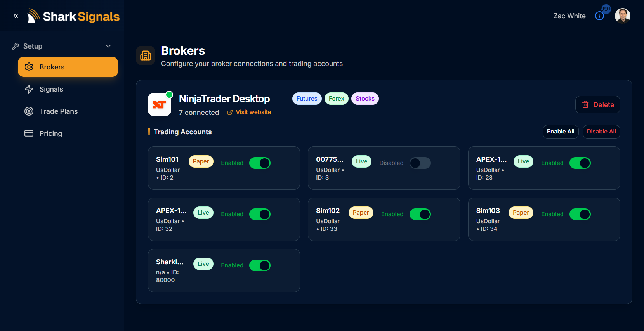The height and width of the screenshot is (331, 644).
Task: Expand the Setup menu header
Action: tap(62, 46)
